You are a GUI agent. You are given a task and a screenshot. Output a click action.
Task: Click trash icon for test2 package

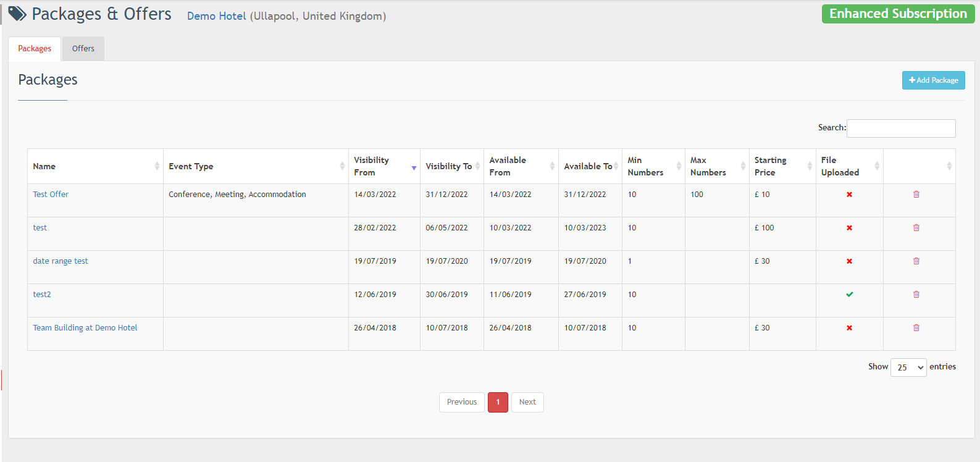[x=916, y=295]
